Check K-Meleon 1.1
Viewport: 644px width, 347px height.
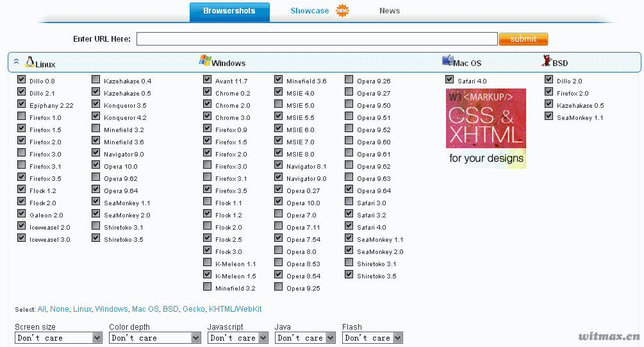click(x=207, y=262)
